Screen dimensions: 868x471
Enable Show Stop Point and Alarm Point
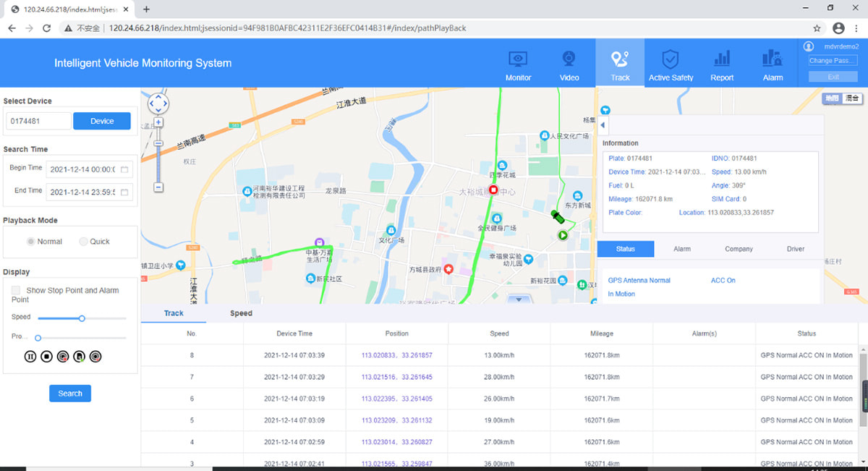(x=16, y=290)
